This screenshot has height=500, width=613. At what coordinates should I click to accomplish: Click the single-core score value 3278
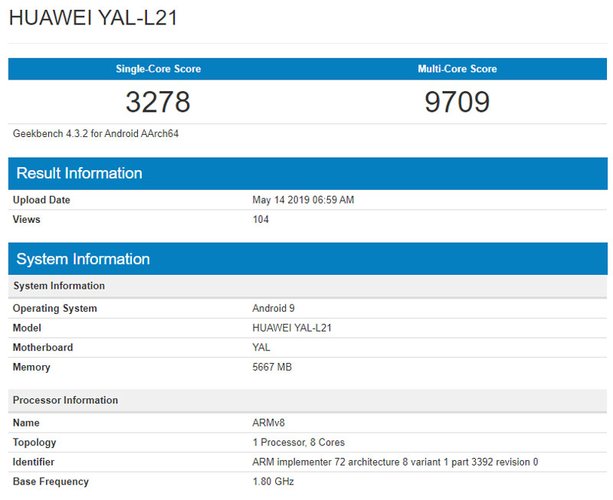click(158, 102)
